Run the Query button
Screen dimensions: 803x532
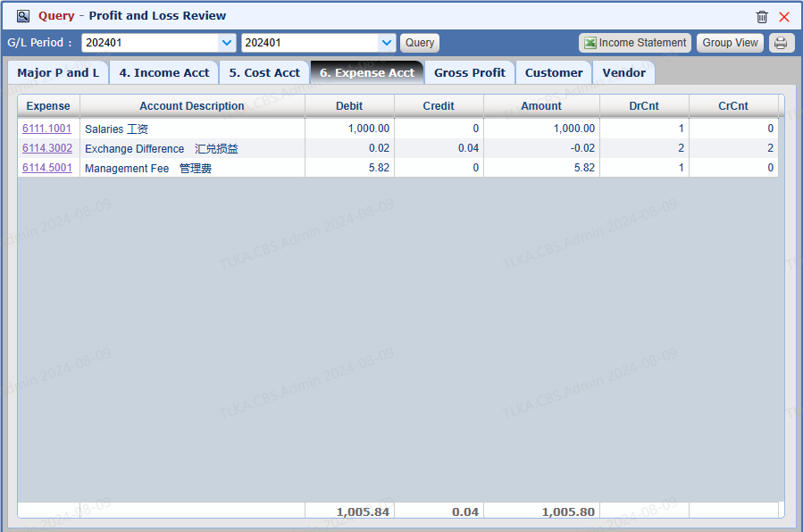coord(420,43)
